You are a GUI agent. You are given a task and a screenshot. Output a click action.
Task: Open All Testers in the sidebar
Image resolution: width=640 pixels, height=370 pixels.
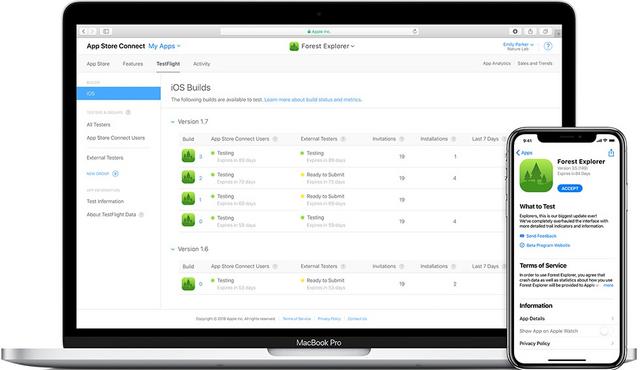tap(98, 124)
